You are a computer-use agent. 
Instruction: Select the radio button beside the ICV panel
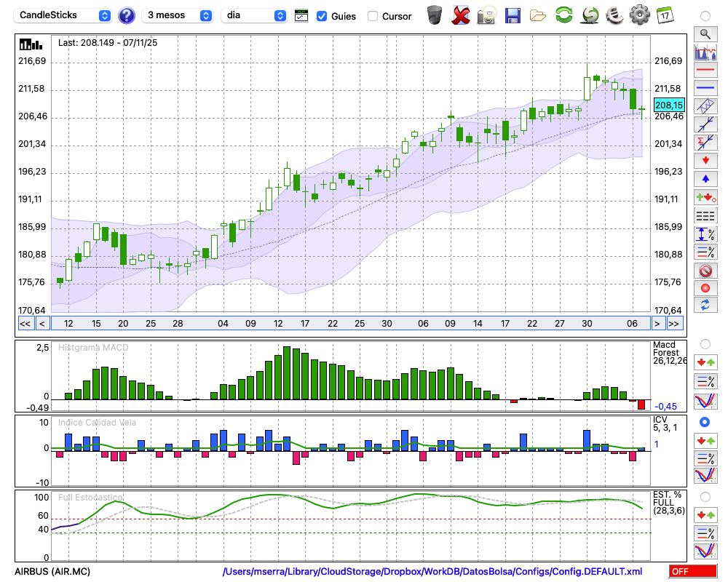pos(705,422)
